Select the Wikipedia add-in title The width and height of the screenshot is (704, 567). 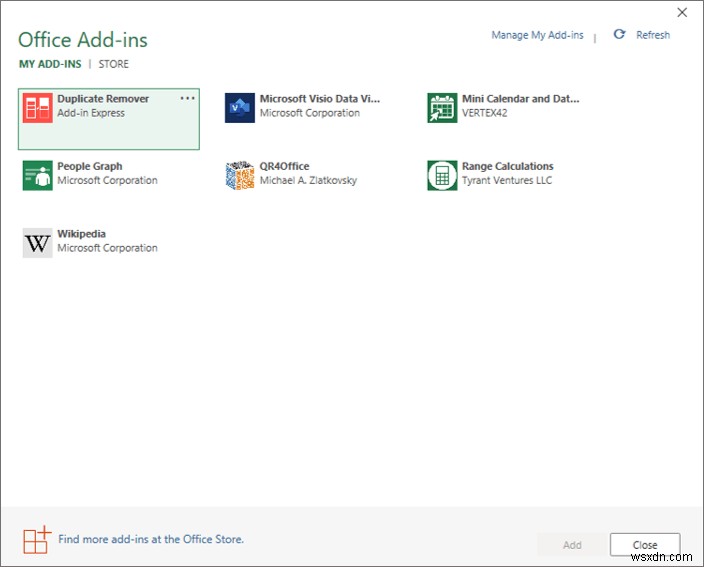(82, 234)
